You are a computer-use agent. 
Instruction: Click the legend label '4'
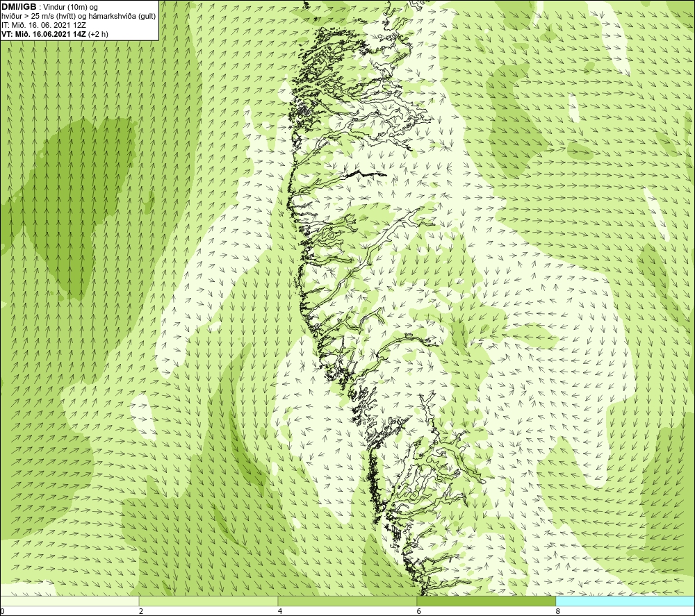(280, 612)
